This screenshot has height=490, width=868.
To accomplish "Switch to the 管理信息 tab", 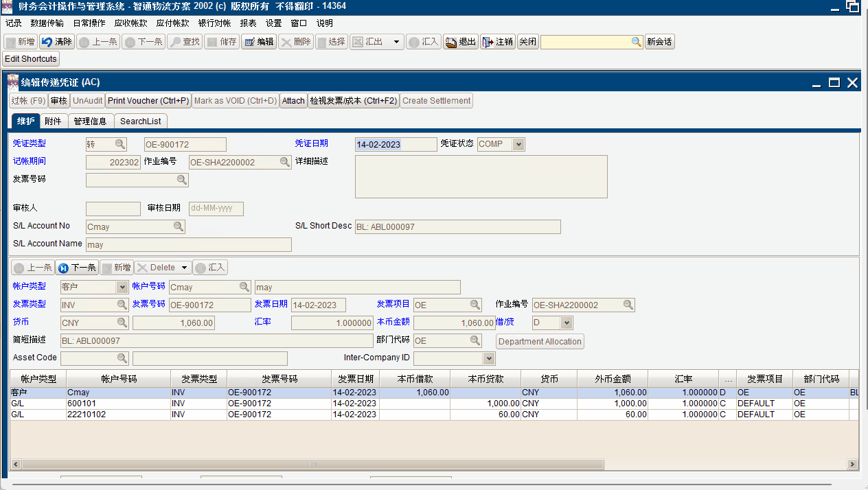I will tap(90, 121).
